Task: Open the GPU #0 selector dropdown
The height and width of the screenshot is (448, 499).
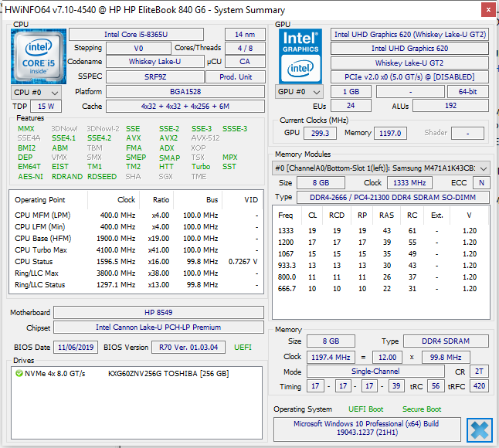Action: coord(299,92)
